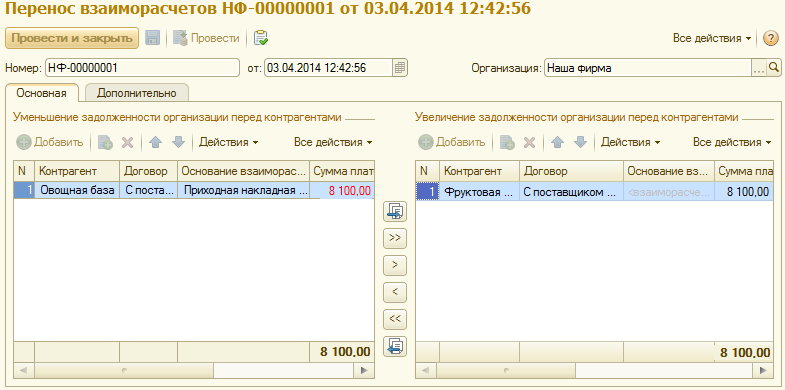Move row down arrow in right toolbar
This screenshot has width=785, height=390.
coord(580,143)
